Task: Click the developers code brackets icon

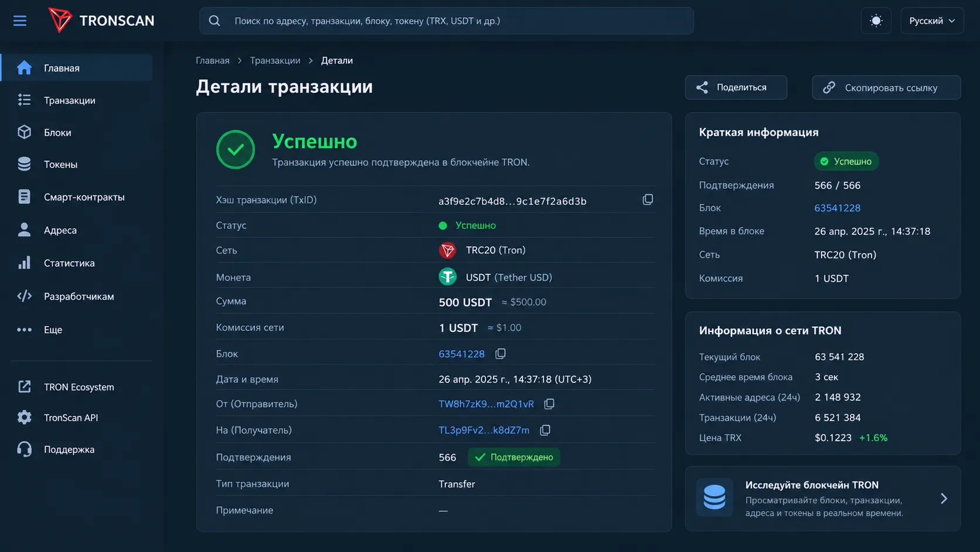Action: (x=24, y=296)
